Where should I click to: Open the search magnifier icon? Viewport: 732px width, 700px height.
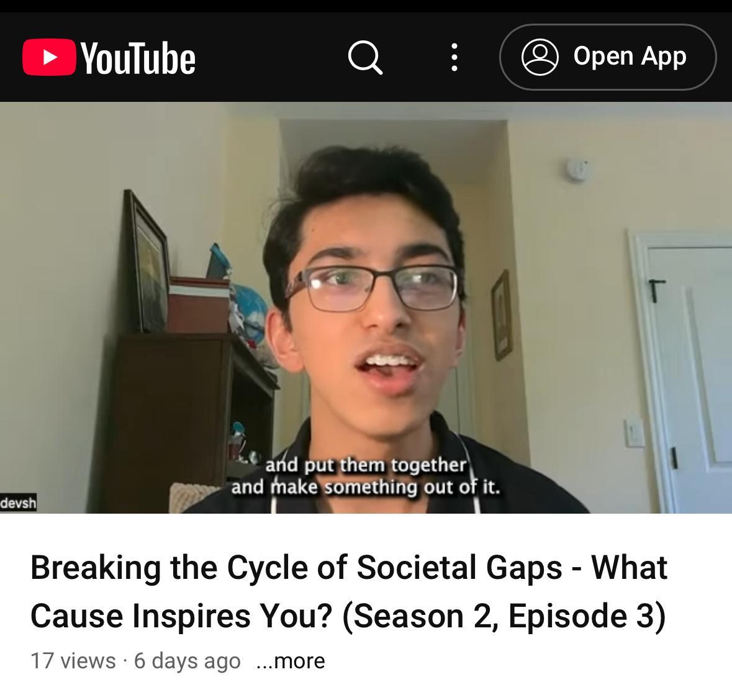(x=365, y=57)
